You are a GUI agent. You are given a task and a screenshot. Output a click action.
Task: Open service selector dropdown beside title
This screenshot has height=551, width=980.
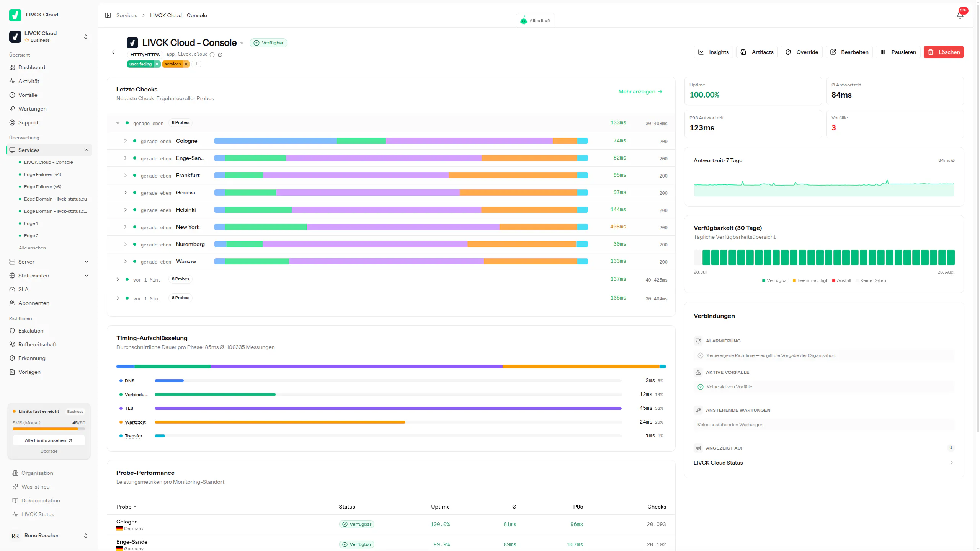pos(242,43)
